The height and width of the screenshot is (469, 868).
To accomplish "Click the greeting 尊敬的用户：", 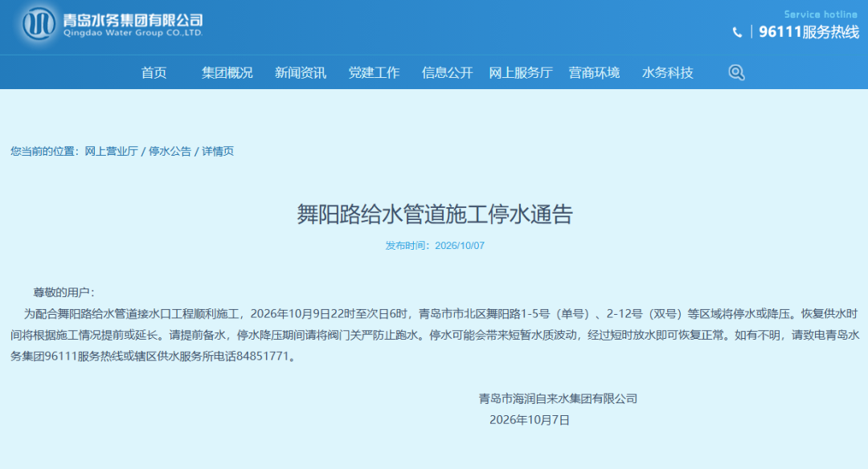I will (64, 292).
